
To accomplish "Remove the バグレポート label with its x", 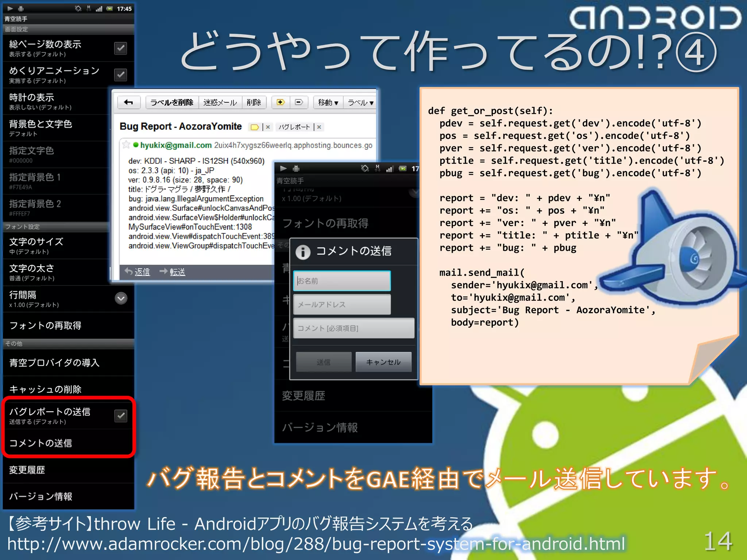I will (319, 127).
